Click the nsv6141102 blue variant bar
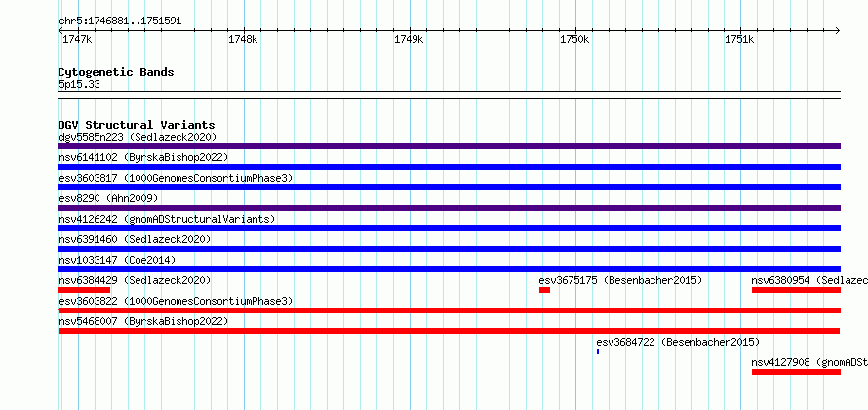This screenshot has height=410, width=868. tap(449, 167)
